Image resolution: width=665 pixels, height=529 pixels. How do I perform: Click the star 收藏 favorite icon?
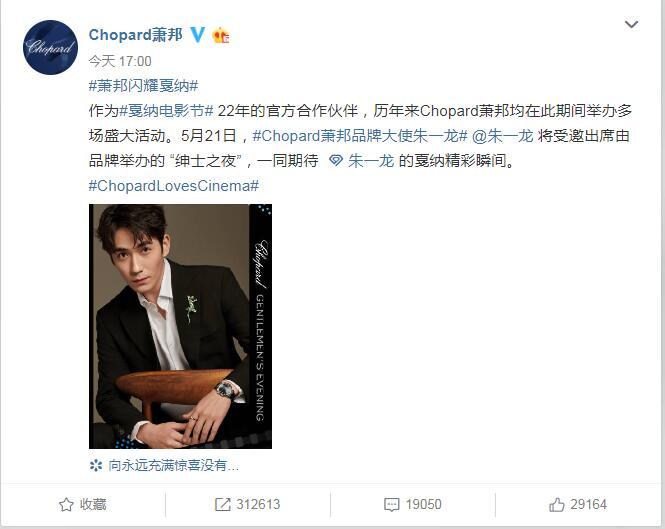coord(66,504)
